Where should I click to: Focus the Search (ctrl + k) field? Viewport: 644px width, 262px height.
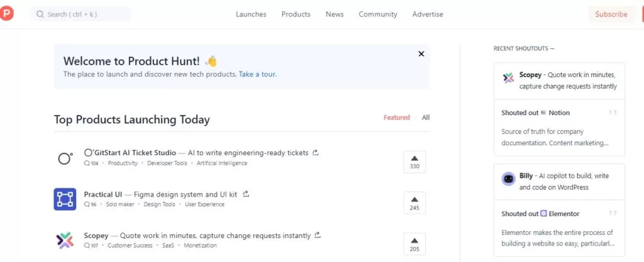tap(80, 14)
